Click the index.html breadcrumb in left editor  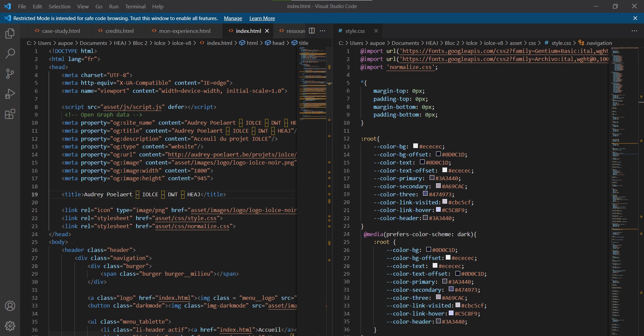pos(219,43)
